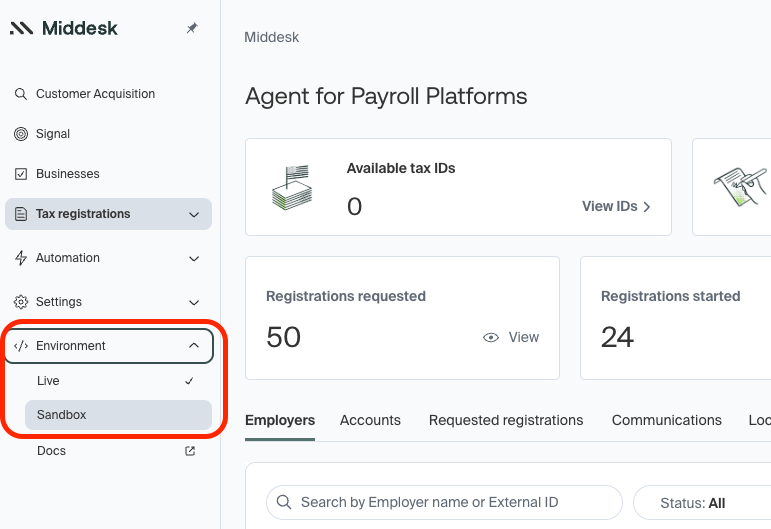Switch to the Sandbox environment
771x529 pixels.
click(x=62, y=414)
